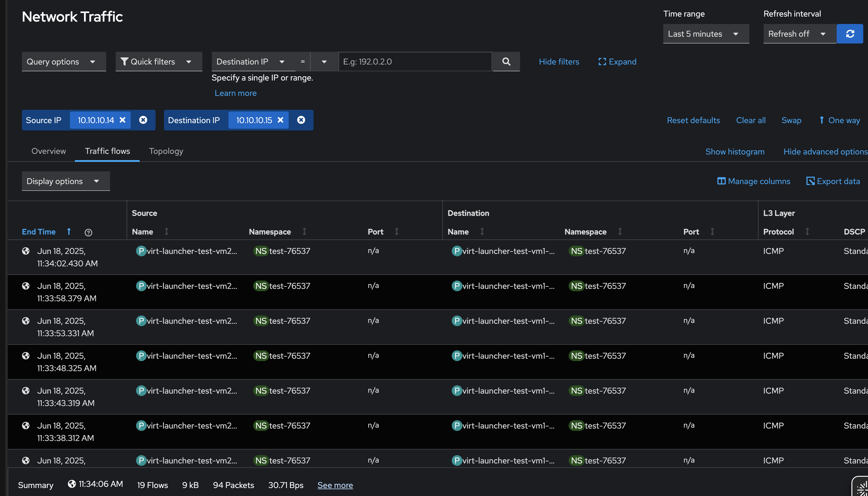
Task: Remove the 10.10.10.14 source IP chip
Action: [122, 120]
